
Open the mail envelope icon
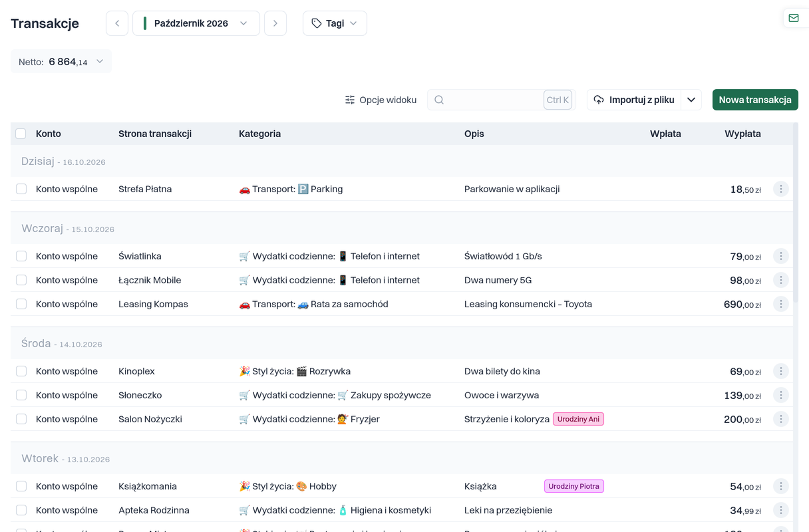coord(794,18)
